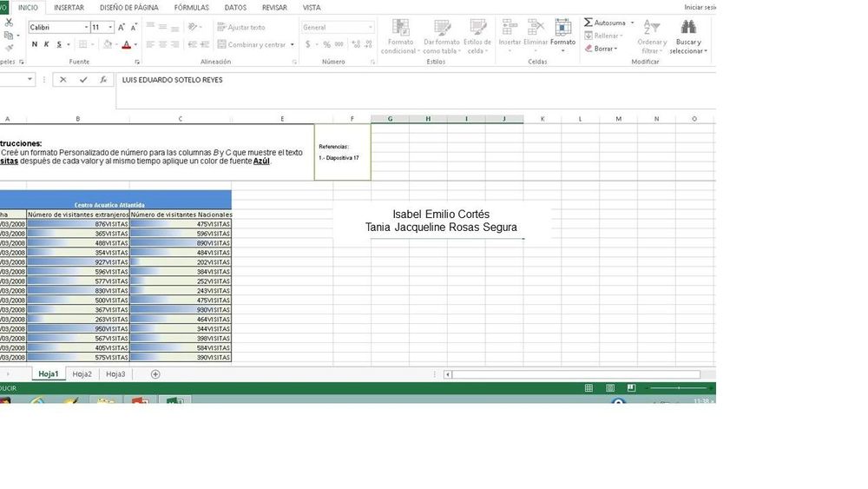The image size is (868, 489).
Task: Open Buscar y seleccionar binoculars
Action: tap(688, 29)
